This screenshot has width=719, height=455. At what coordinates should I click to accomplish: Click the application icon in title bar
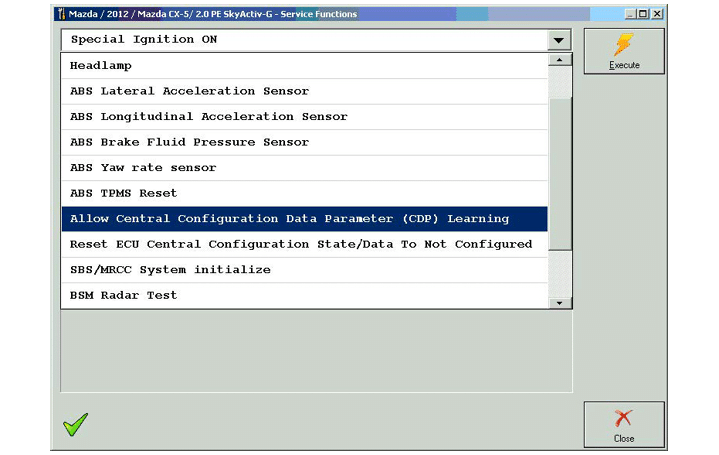tap(59, 14)
